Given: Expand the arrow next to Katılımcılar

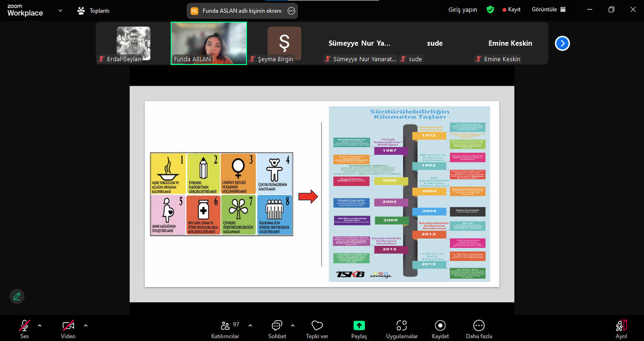Looking at the screenshot, I should [x=250, y=325].
